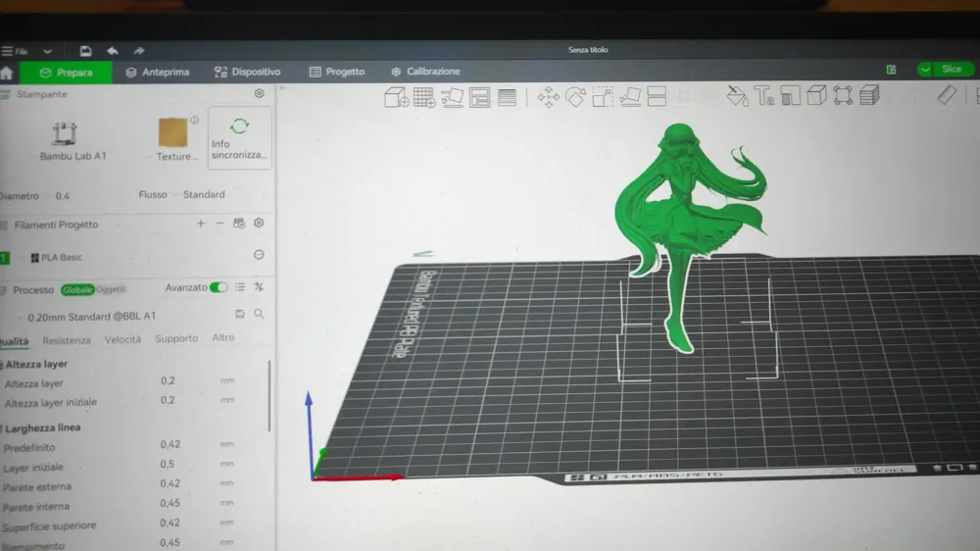
Task: Switch to the Altro settings tab
Action: pos(223,337)
